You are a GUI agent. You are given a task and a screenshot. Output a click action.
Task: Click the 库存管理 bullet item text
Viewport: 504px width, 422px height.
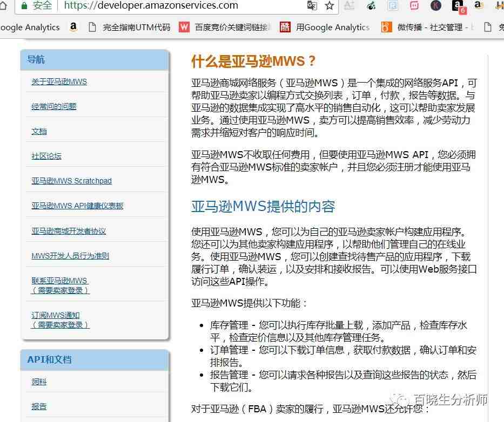(338, 331)
